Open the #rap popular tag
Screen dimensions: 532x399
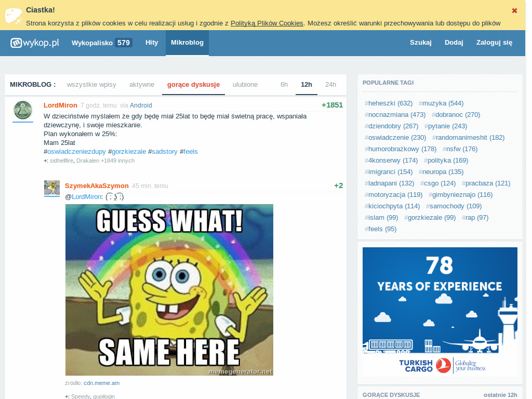click(x=475, y=218)
